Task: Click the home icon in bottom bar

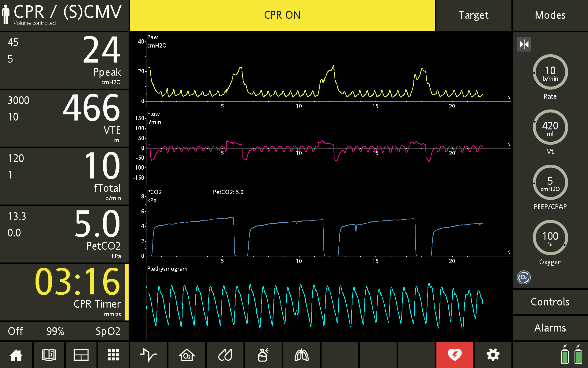Action: 16,355
